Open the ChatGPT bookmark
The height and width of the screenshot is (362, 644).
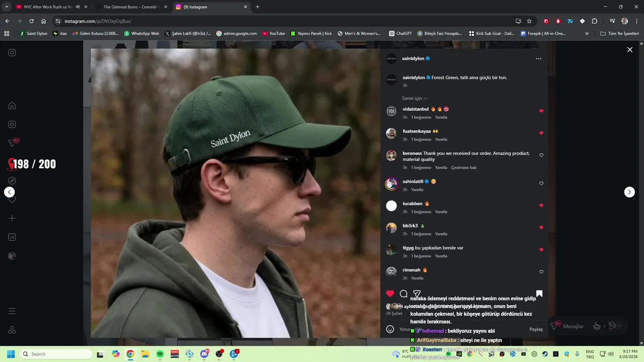(400, 34)
